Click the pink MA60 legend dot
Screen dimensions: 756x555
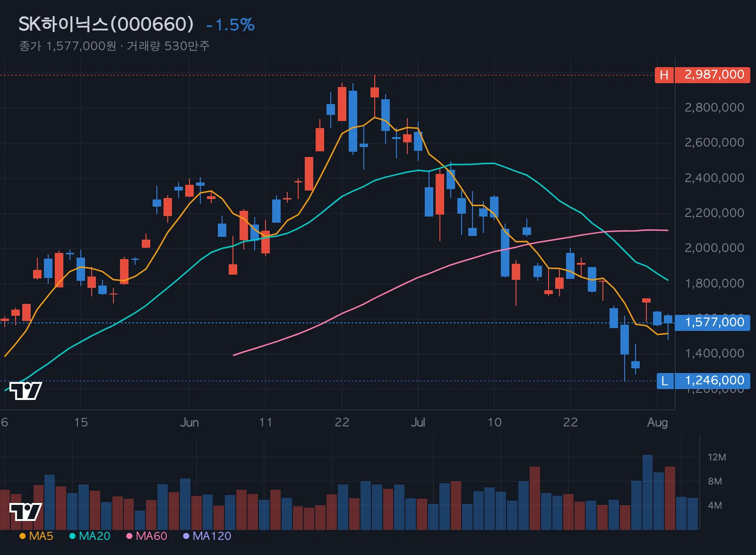129,536
